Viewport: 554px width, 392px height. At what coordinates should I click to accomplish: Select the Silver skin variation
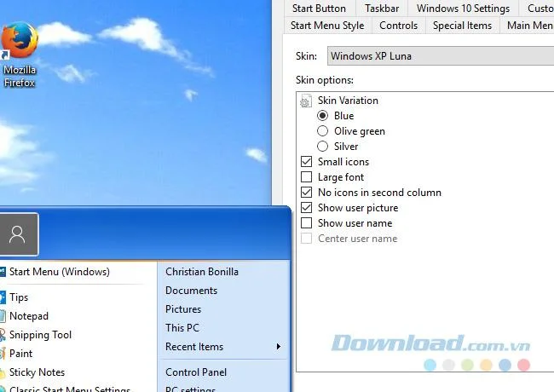(322, 147)
